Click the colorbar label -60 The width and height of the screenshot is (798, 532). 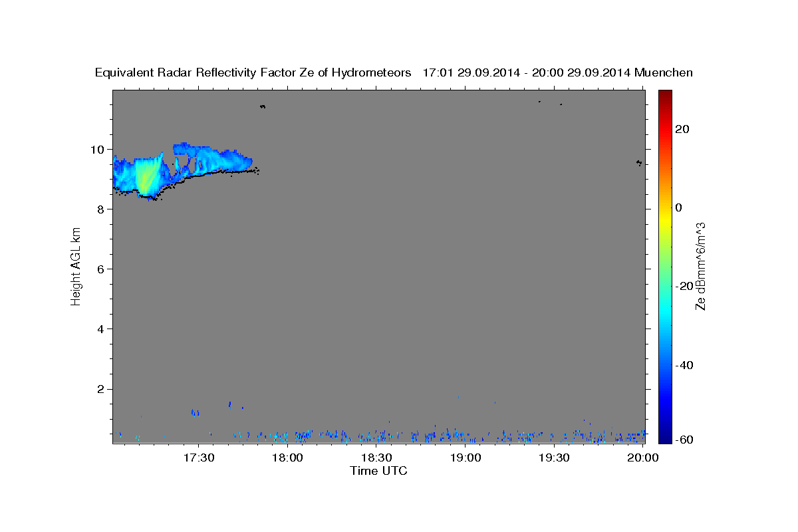point(684,440)
